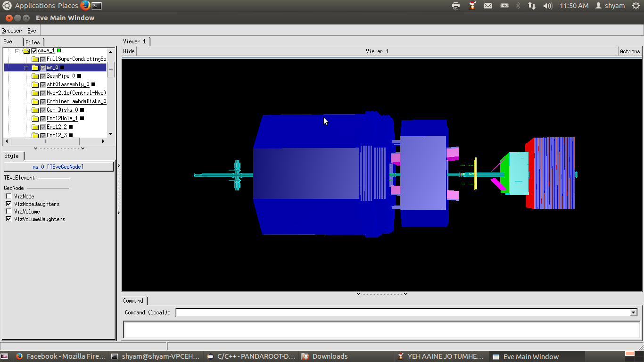Uncheck VizVolumeDaughters
644x362 pixels.
pos(8,219)
